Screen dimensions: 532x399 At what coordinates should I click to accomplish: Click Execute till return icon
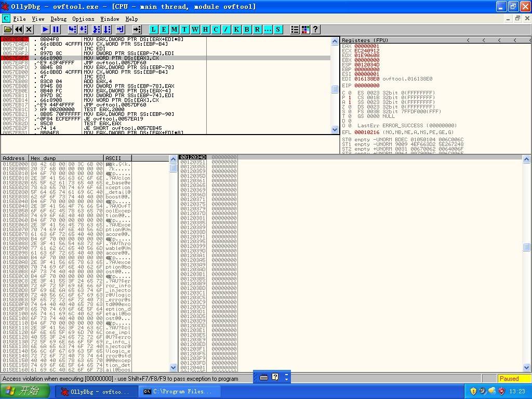(x=121, y=30)
